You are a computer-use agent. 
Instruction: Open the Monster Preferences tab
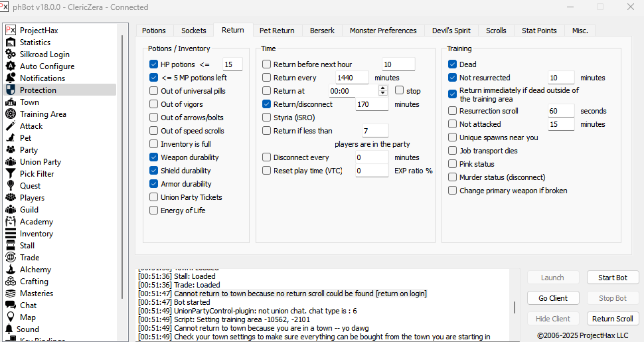[x=383, y=31]
